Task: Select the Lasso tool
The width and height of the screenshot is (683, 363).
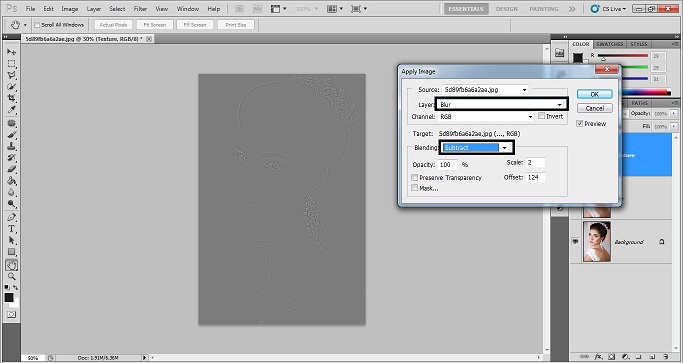Action: point(11,75)
